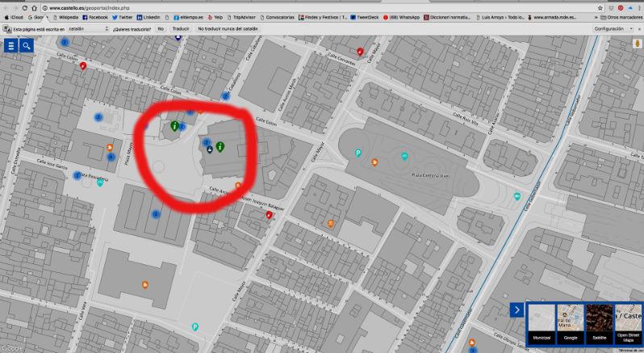This screenshot has height=353, width=644.
Task: Open the source language dropdown showing catalán
Action: [87, 28]
